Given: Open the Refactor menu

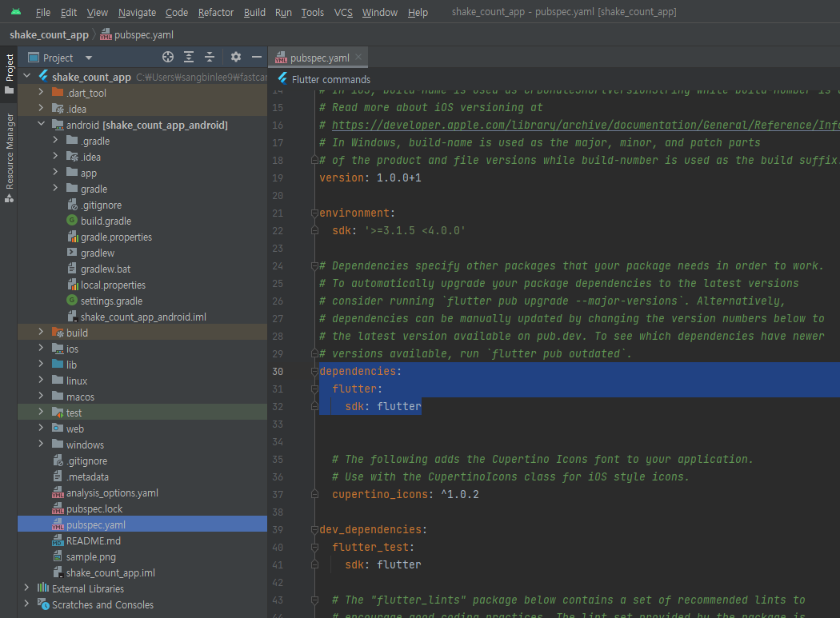Looking at the screenshot, I should click(216, 12).
